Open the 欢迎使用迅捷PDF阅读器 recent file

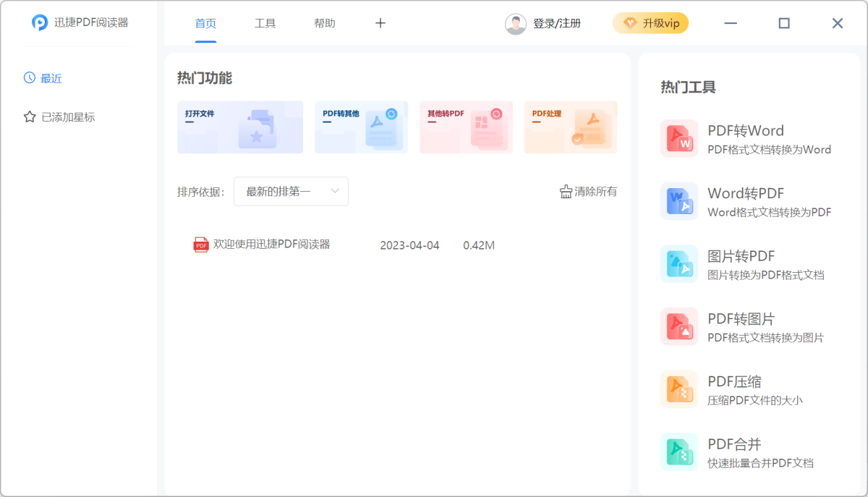pos(271,245)
